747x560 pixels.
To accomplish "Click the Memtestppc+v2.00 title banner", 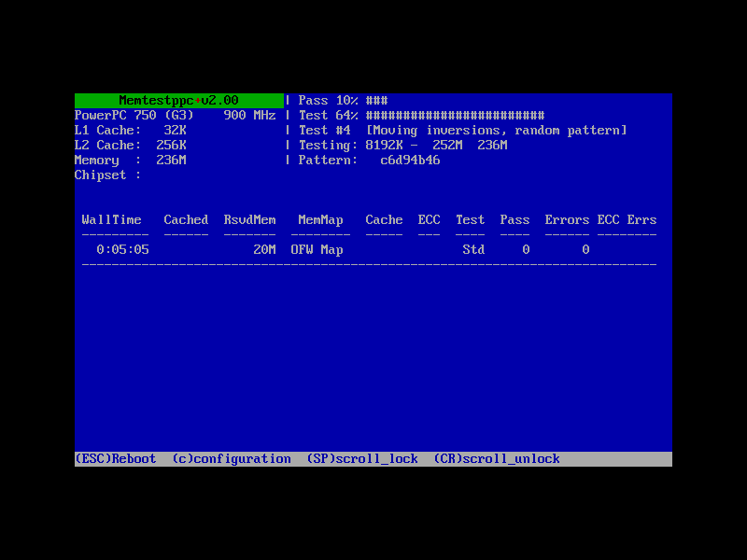I will click(x=178, y=101).
